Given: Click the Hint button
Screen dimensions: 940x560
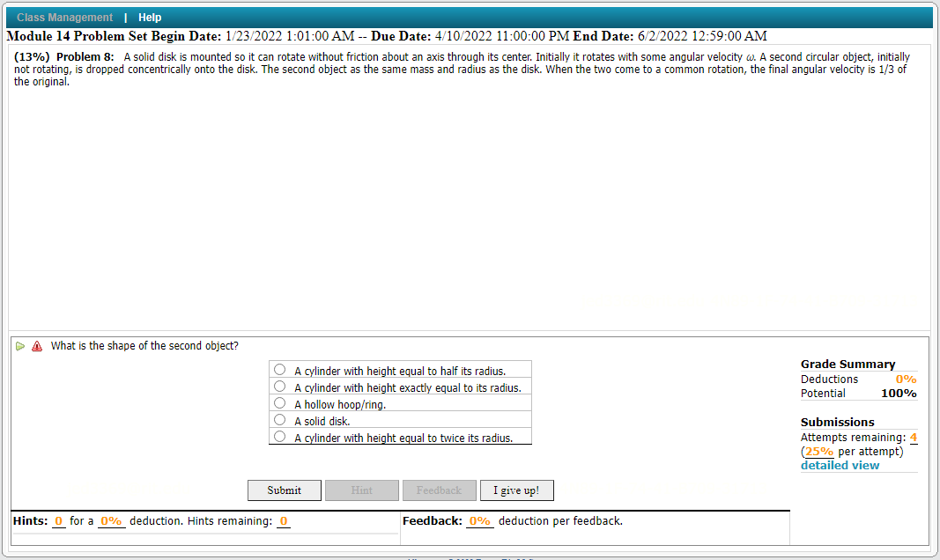Looking at the screenshot, I should point(361,490).
